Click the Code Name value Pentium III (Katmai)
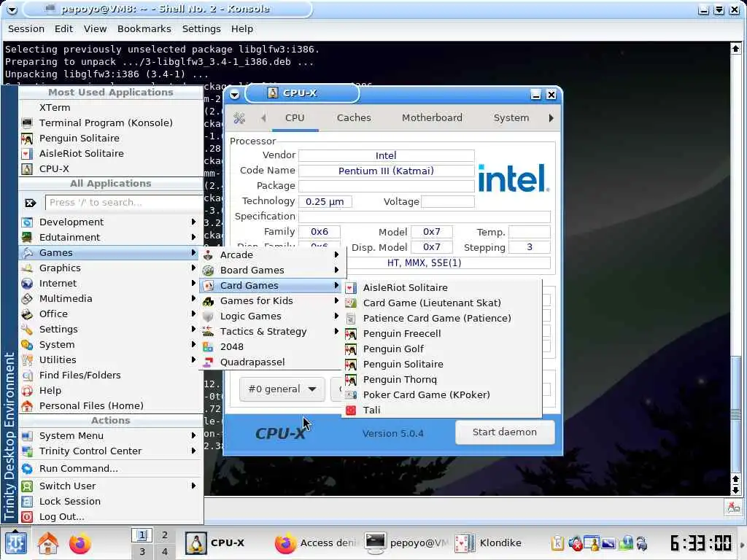This screenshot has height=560, width=747. pyautogui.click(x=386, y=171)
